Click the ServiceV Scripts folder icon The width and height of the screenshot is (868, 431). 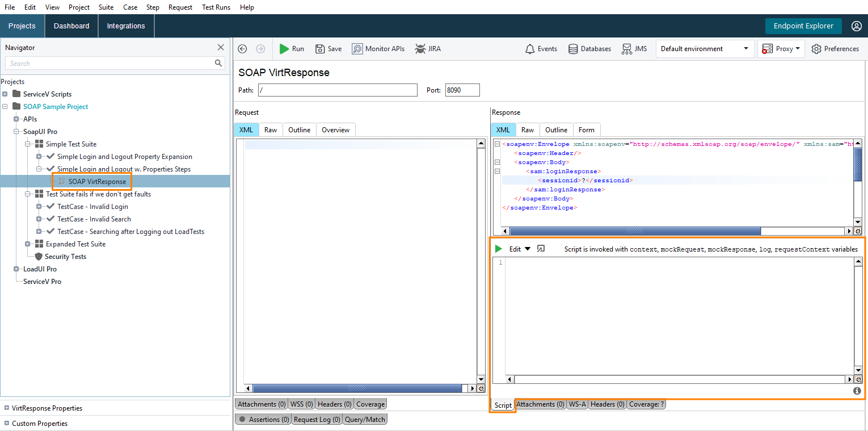pos(16,94)
